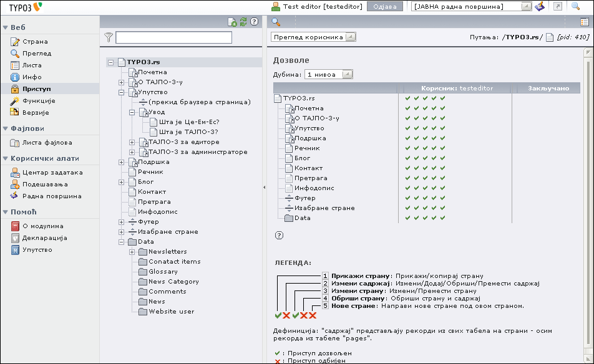Expand the Блог tree node
Image resolution: width=594 pixels, height=364 pixels.
(121, 183)
